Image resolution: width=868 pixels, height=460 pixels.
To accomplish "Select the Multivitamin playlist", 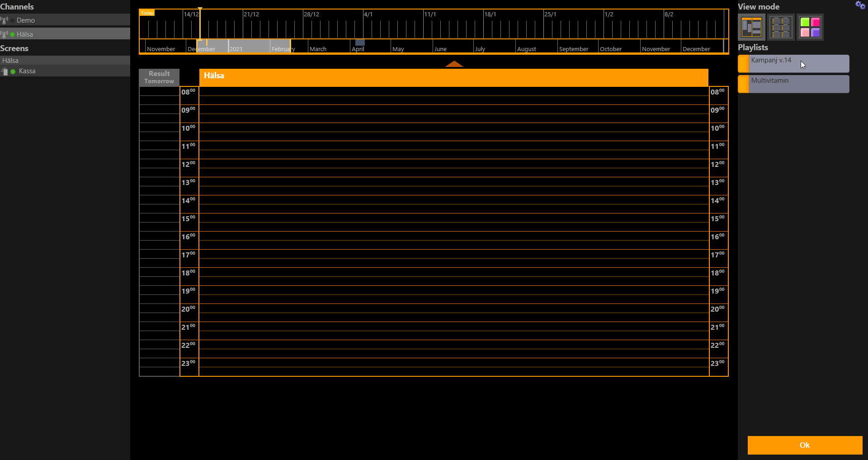I will tap(798, 84).
